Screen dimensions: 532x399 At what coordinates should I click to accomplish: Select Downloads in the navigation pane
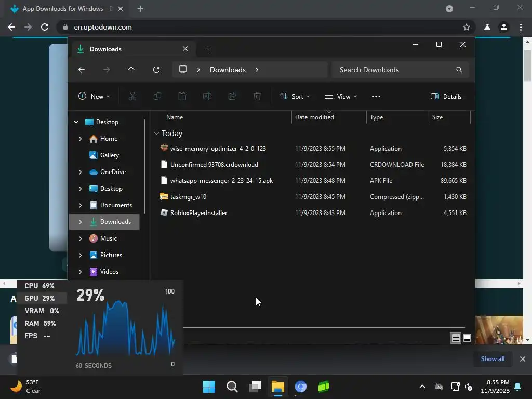point(104,222)
